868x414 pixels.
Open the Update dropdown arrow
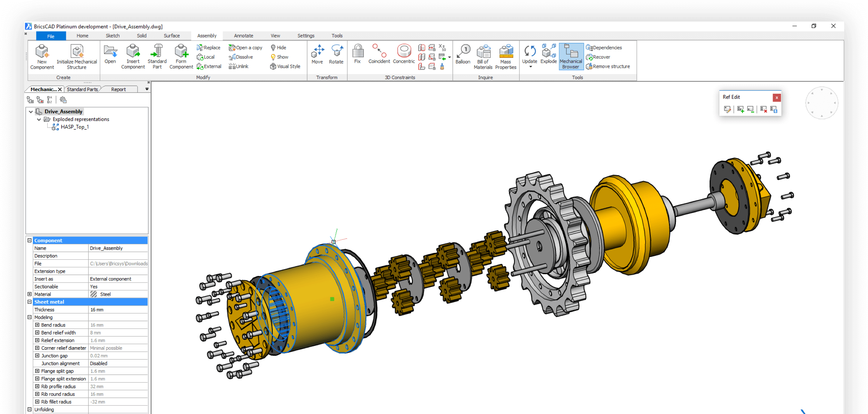[530, 67]
